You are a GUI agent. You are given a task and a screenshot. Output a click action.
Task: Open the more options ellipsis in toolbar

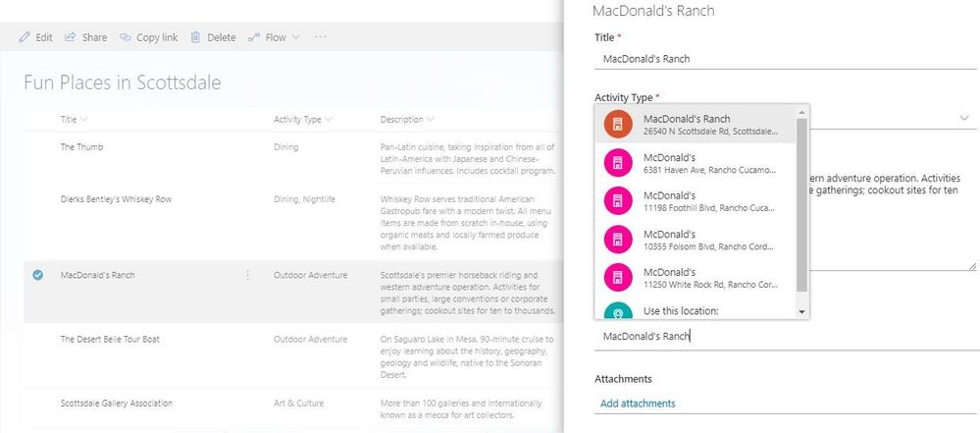(x=321, y=37)
